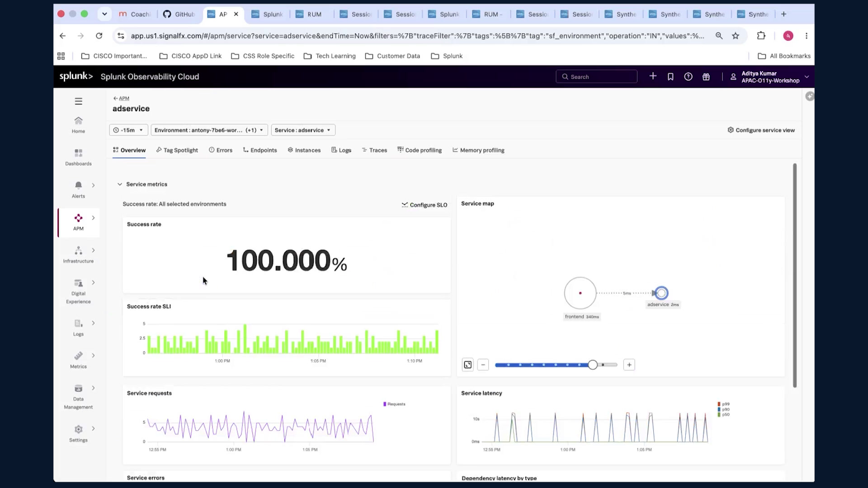Image resolution: width=868 pixels, height=488 pixels.
Task: Open the Memory profiling tab
Action: (478, 150)
